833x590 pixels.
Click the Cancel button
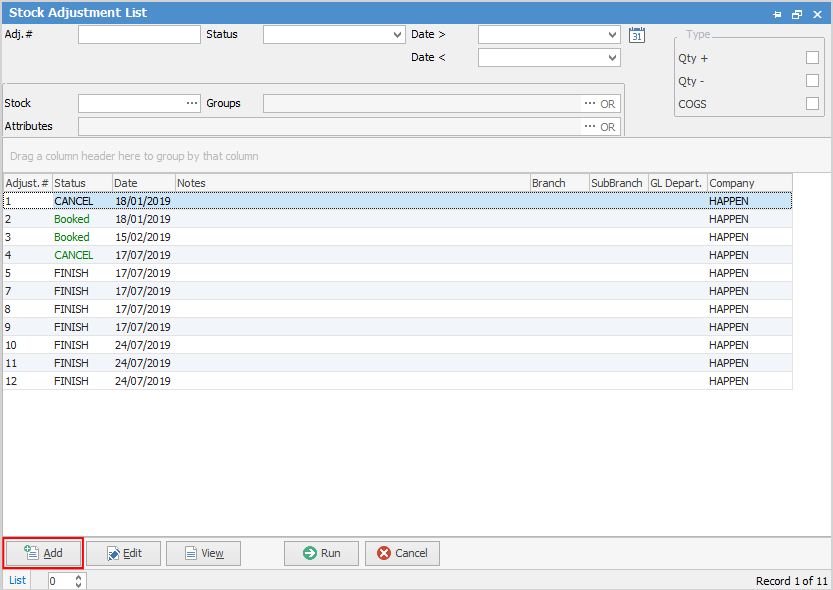tap(402, 553)
